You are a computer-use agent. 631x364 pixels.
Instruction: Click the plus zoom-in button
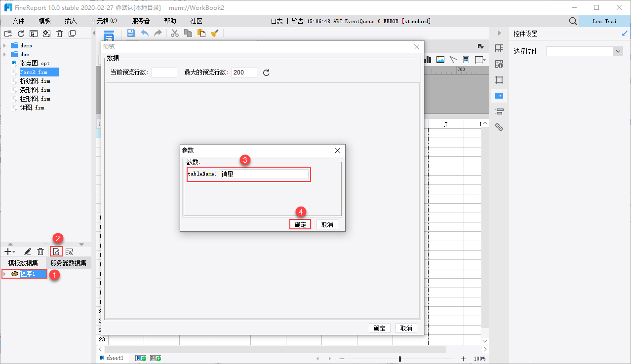463,359
